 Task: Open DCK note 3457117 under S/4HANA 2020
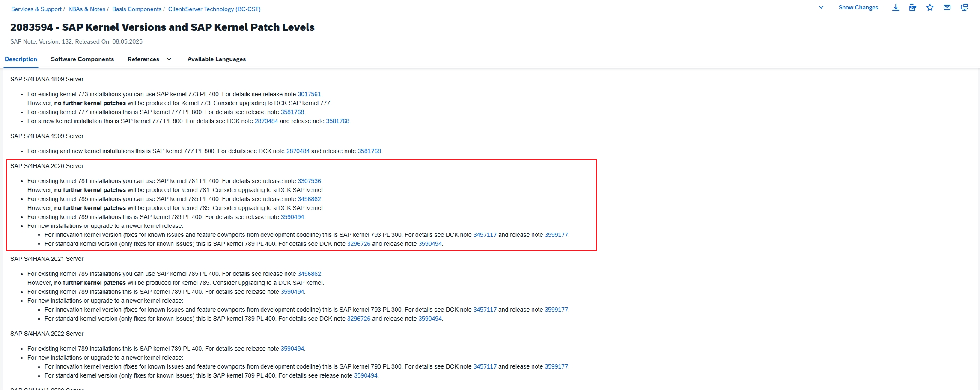[x=485, y=235]
